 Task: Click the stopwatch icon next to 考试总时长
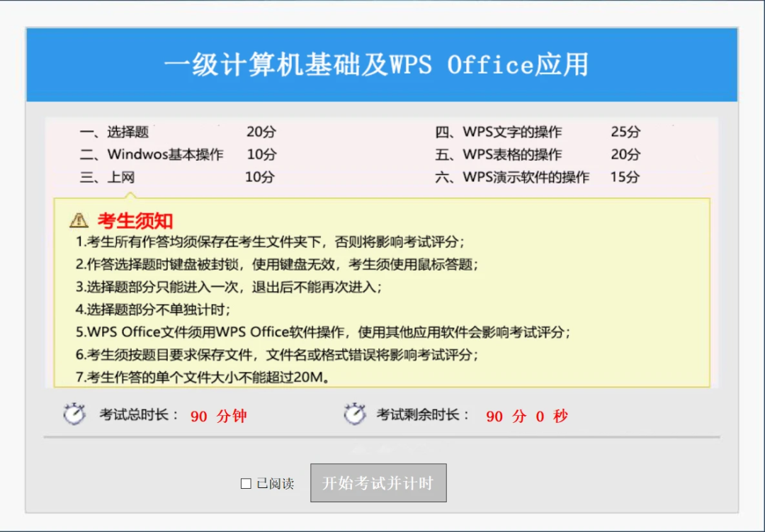tap(74, 414)
